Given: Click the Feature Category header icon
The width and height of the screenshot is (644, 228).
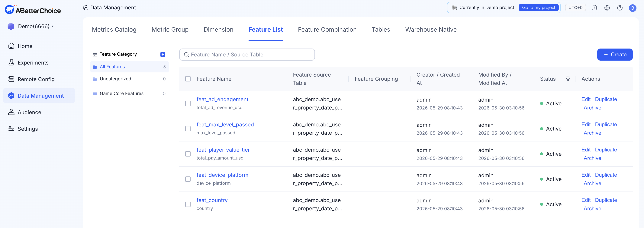Looking at the screenshot, I should point(95,54).
